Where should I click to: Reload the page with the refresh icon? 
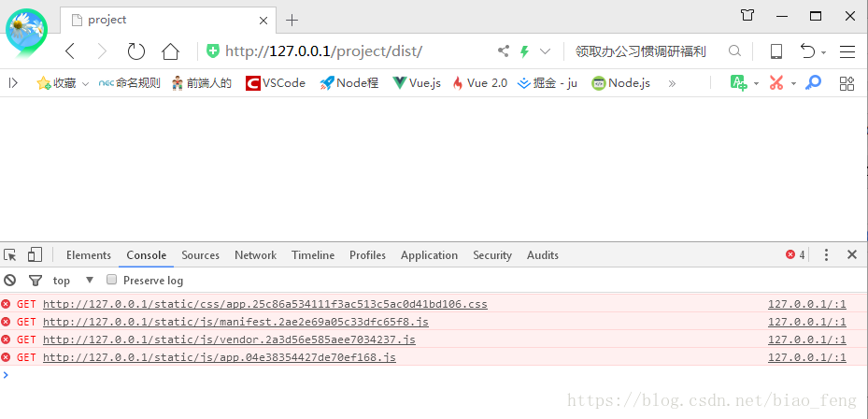pos(135,51)
